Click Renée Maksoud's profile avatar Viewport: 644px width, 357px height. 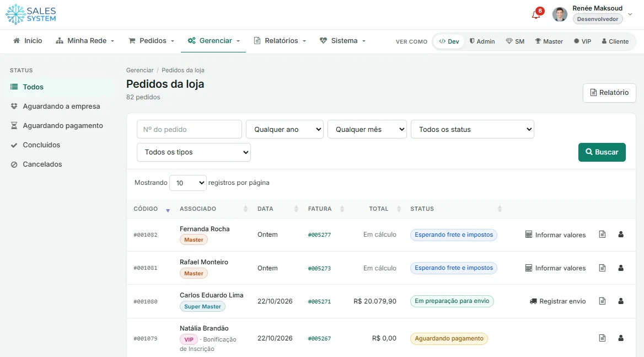pos(560,14)
